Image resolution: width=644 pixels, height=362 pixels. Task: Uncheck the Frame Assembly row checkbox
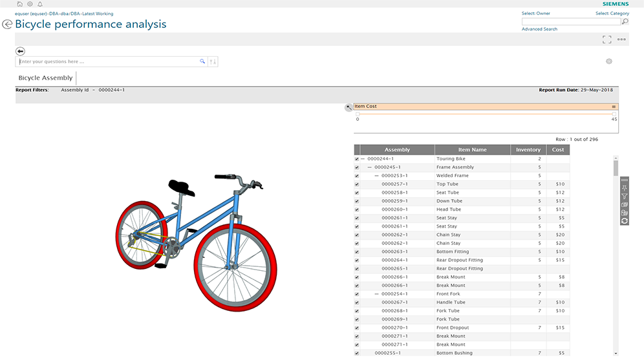[356, 167]
